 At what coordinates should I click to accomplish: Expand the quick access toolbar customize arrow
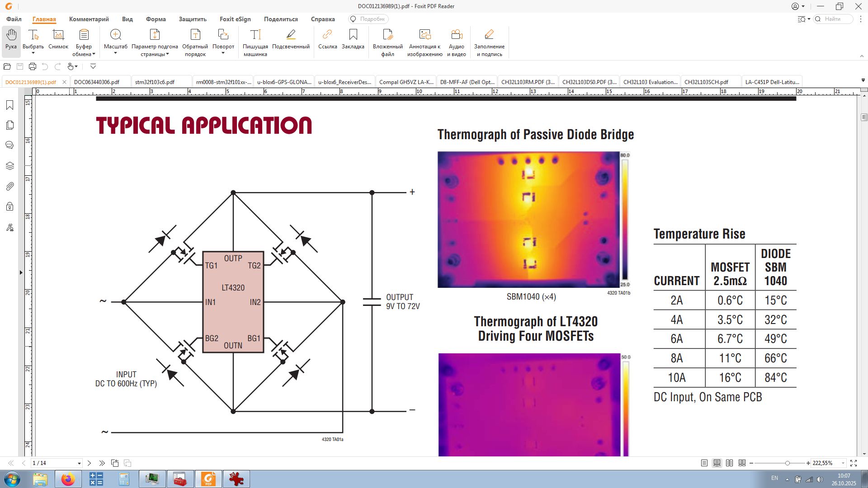tap(93, 66)
